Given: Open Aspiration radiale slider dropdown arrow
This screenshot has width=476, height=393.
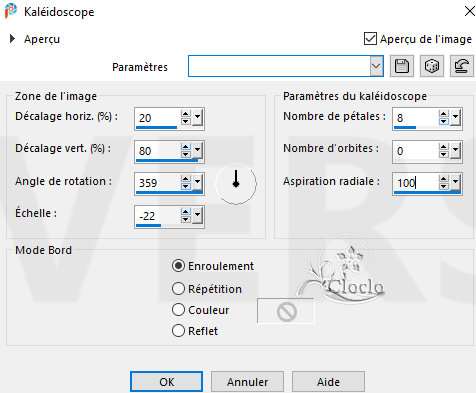Looking at the screenshot, I should click(x=456, y=183).
